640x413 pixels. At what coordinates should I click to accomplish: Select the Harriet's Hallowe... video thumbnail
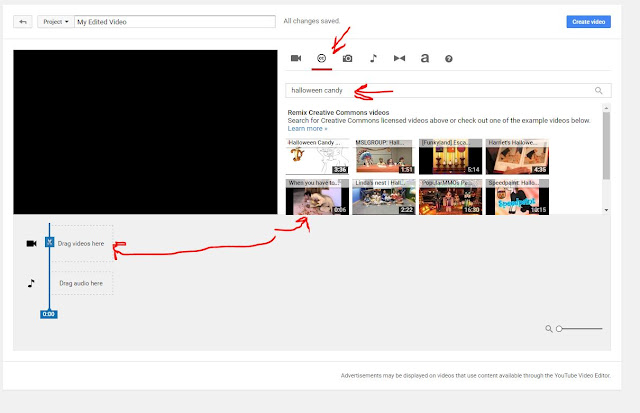pos(517,157)
